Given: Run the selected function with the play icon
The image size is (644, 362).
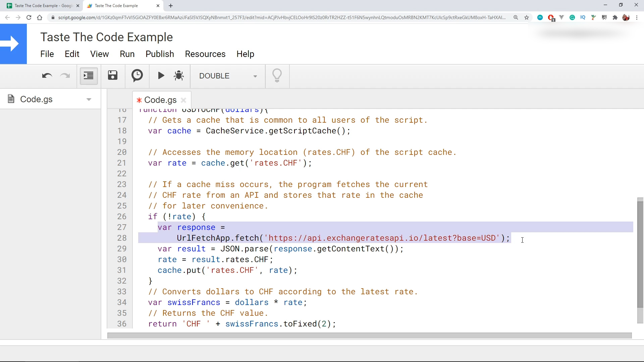Looking at the screenshot, I should pos(161,76).
